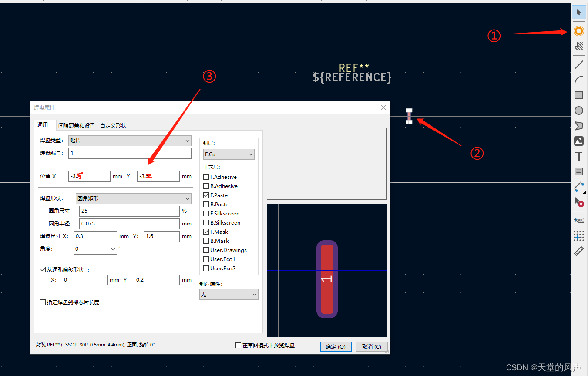588x376 pixels.
Task: Select the Add Text tool
Action: click(578, 156)
